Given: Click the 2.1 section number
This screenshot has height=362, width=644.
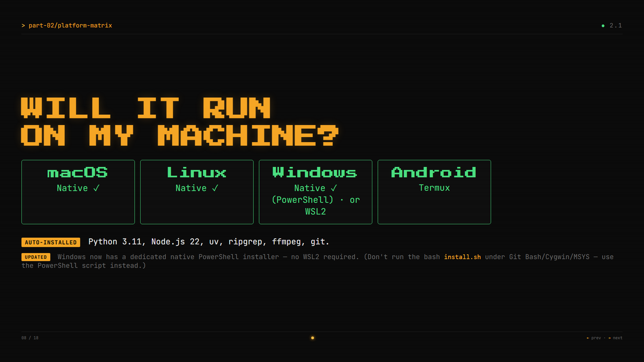Looking at the screenshot, I should point(616,26).
